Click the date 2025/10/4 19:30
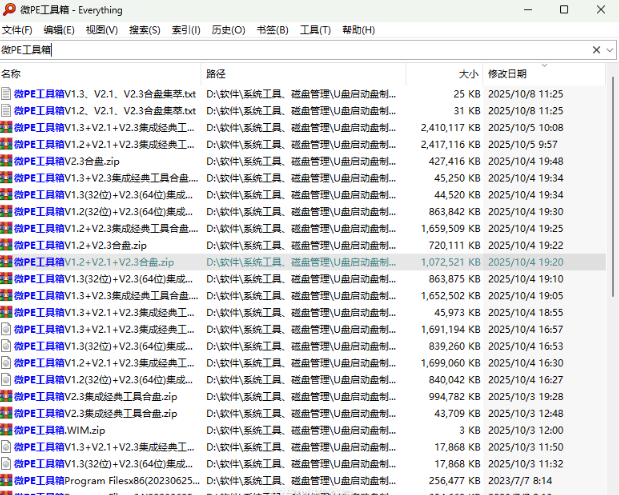 pyautogui.click(x=525, y=212)
